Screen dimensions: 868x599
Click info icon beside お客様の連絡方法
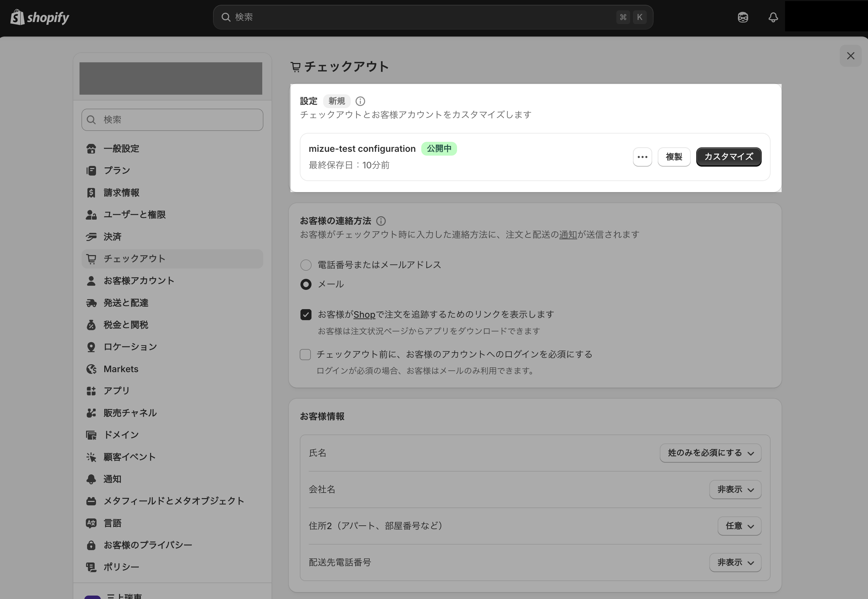tap(381, 221)
